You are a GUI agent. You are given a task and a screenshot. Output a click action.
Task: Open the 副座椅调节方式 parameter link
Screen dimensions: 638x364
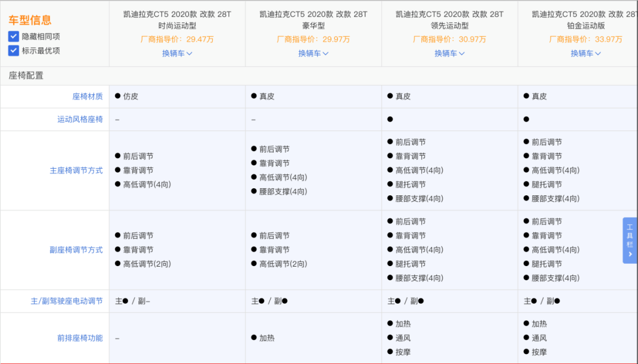[x=76, y=250]
